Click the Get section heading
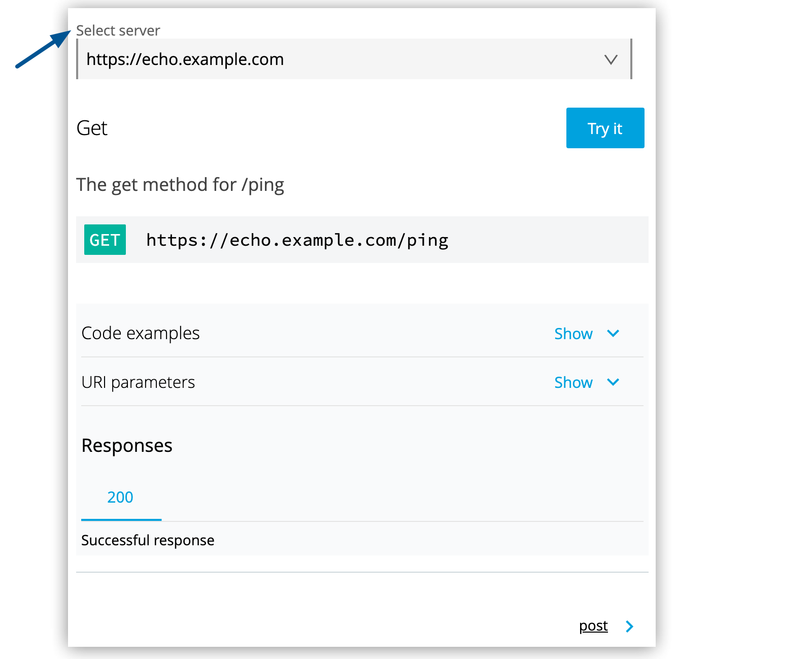Image resolution: width=812 pixels, height=659 pixels. click(x=92, y=128)
